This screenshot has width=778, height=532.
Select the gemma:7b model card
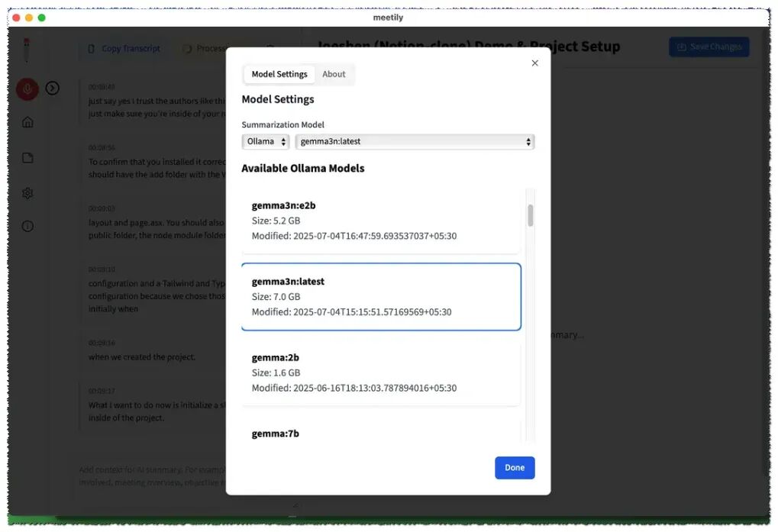point(381,430)
